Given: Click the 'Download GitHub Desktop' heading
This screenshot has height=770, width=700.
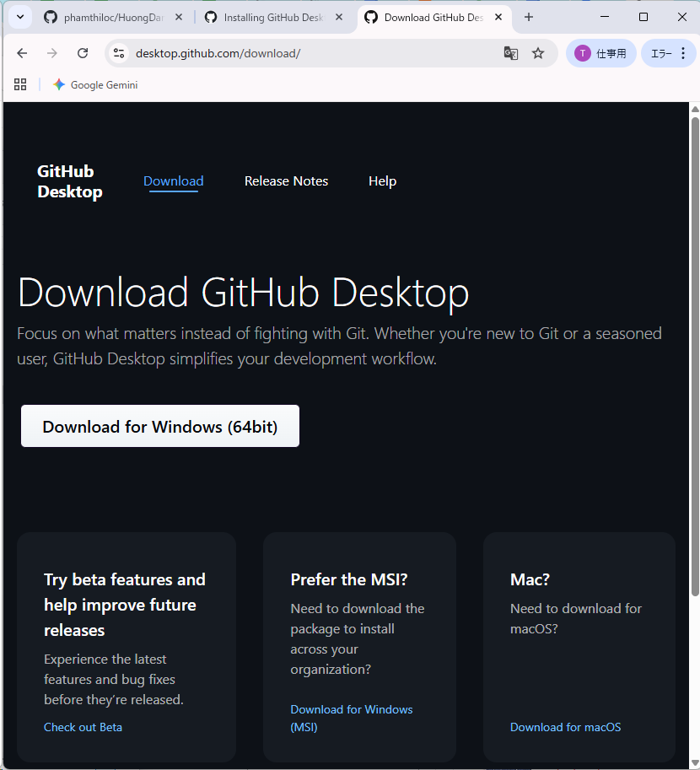Looking at the screenshot, I should click(243, 293).
